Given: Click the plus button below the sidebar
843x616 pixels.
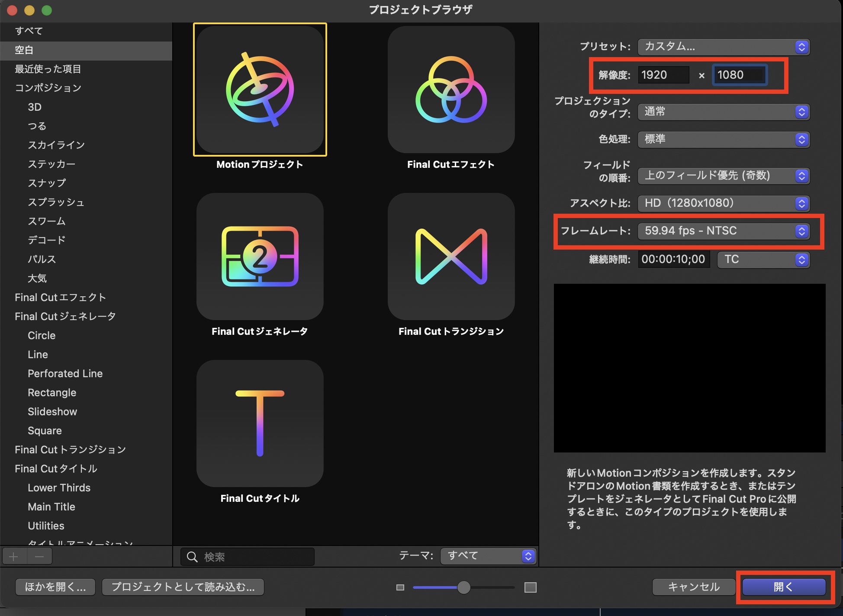Looking at the screenshot, I should [14, 556].
